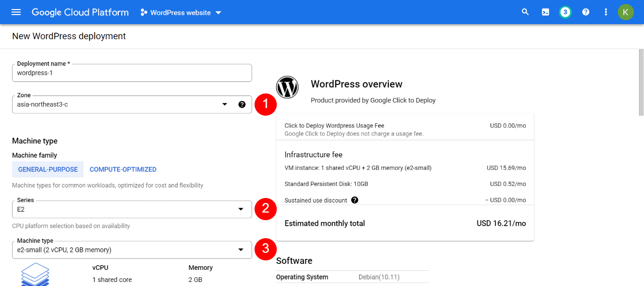The image size is (644, 286).
Task: Click the project hexagon icon beside WordPress website
Action: point(144,12)
